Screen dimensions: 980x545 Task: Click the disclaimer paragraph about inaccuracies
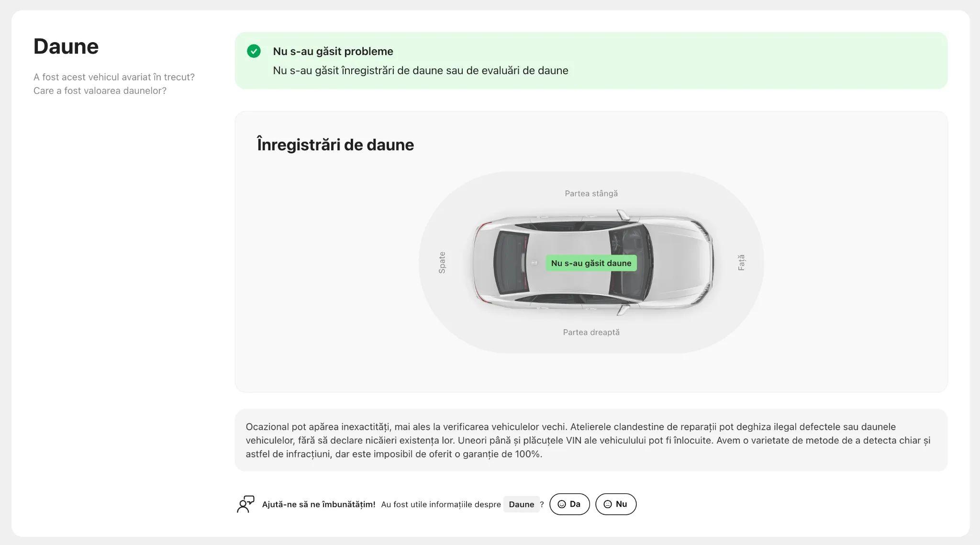(588, 440)
